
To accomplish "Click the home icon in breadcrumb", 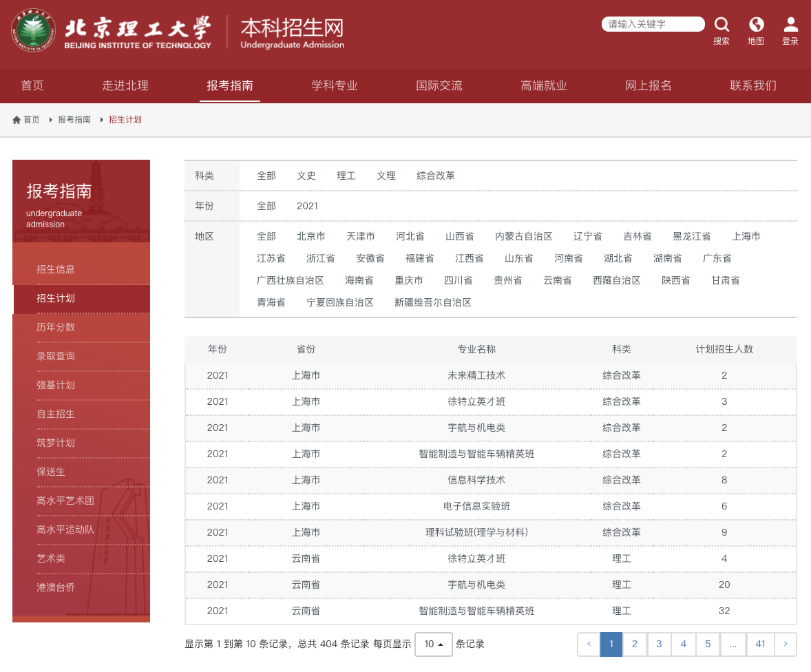I will coord(17,120).
